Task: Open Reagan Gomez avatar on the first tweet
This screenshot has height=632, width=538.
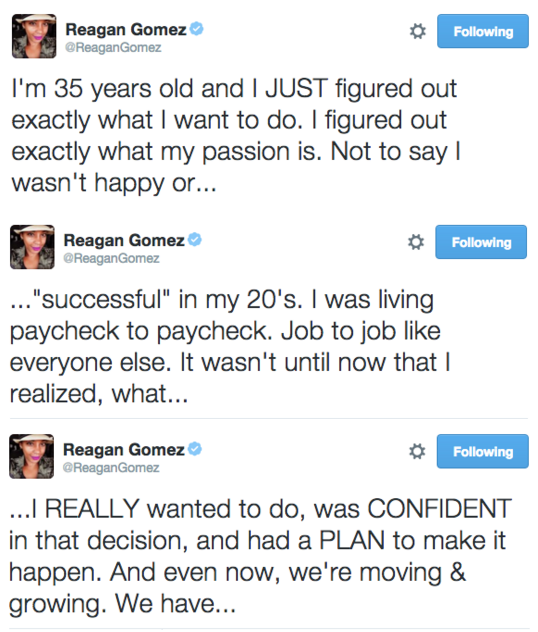Action: coord(34,36)
